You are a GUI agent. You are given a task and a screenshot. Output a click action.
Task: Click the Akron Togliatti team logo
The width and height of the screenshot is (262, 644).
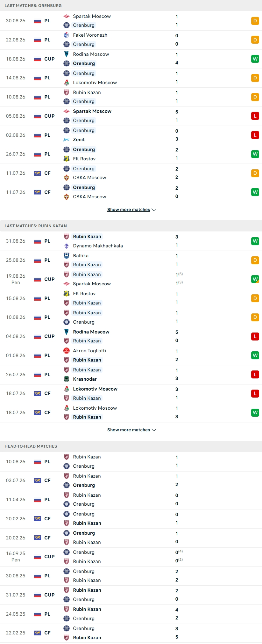pos(67,351)
